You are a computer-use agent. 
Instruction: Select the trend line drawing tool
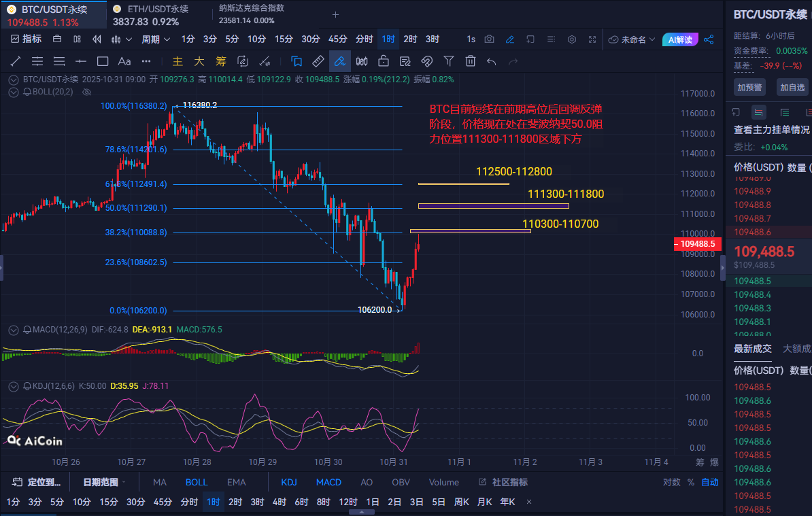[16, 61]
